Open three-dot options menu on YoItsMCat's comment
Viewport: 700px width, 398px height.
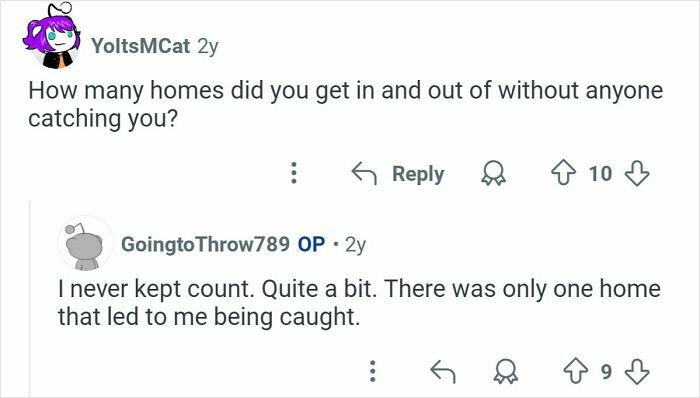[x=294, y=173]
